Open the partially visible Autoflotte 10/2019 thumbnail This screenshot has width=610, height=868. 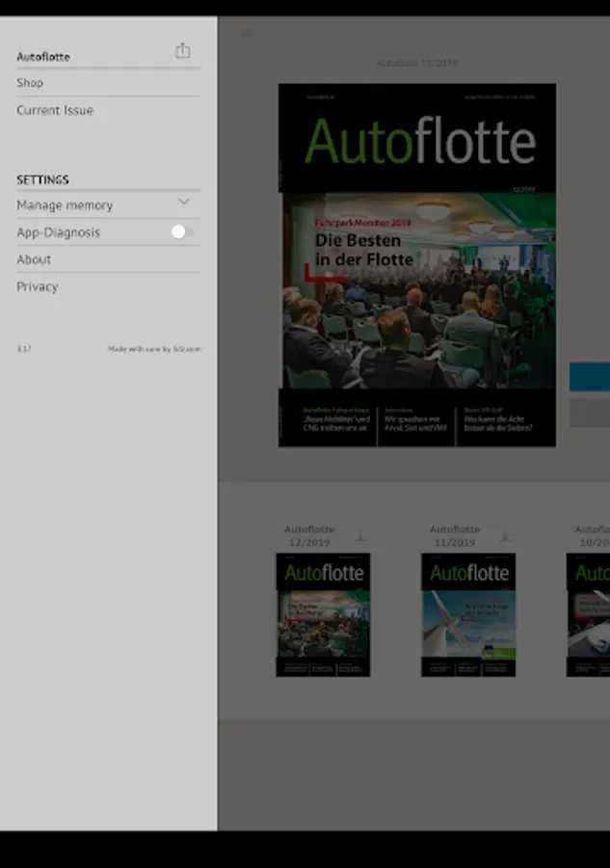[588, 614]
